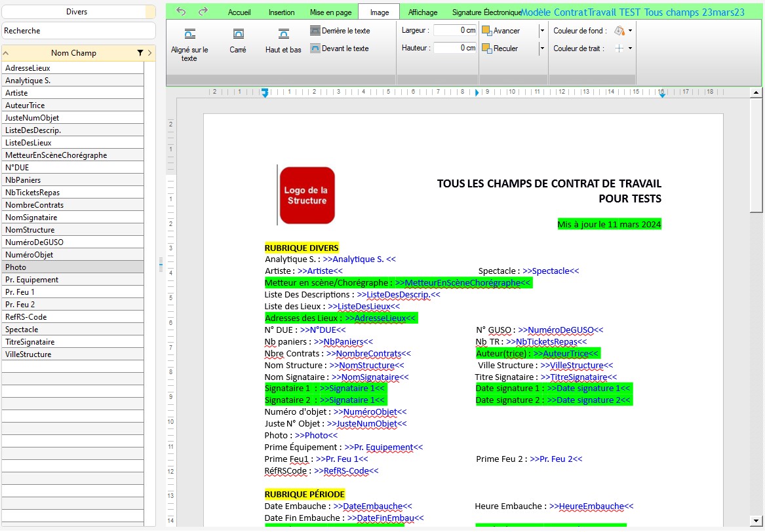The height and width of the screenshot is (532, 765).
Task: Apply 'Haut et bas' wrapping style
Action: [x=283, y=41]
